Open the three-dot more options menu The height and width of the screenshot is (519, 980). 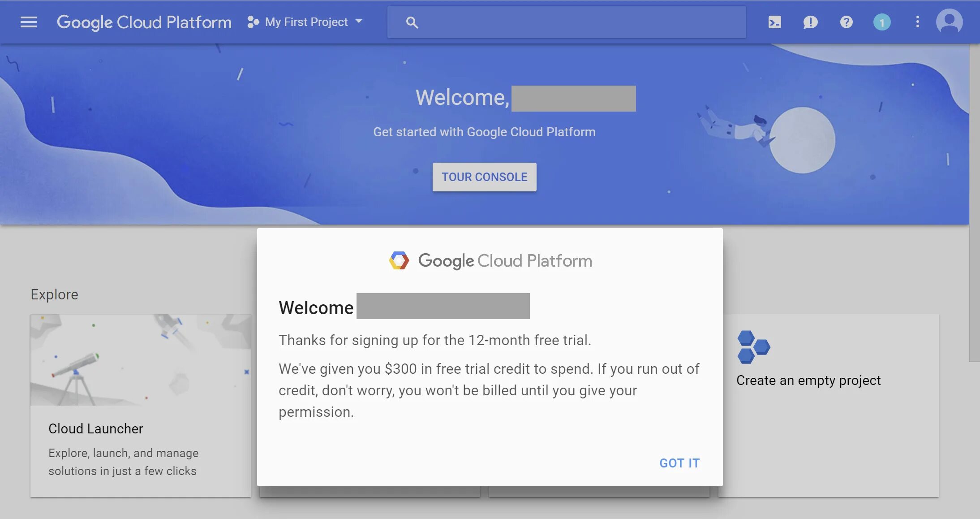(x=917, y=22)
